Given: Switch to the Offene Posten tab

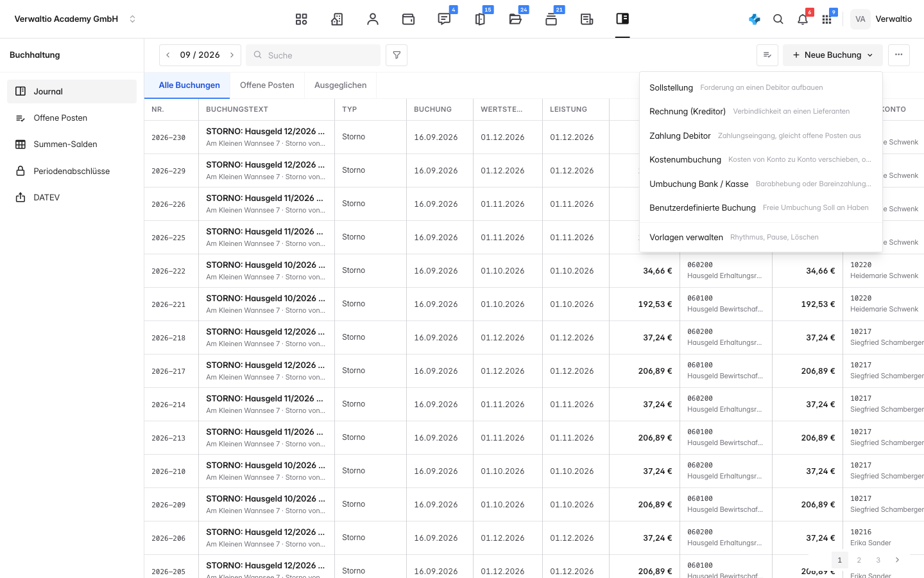Looking at the screenshot, I should (x=267, y=85).
